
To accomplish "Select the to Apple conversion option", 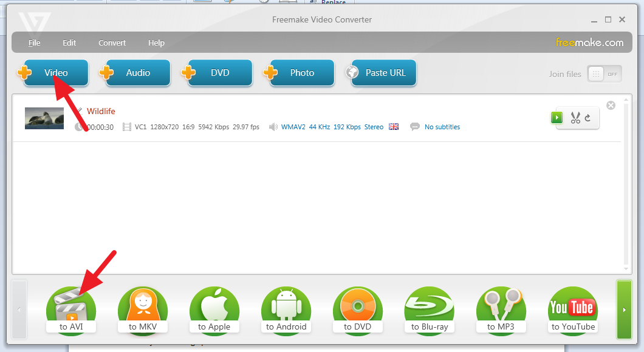I will pyautogui.click(x=214, y=311).
